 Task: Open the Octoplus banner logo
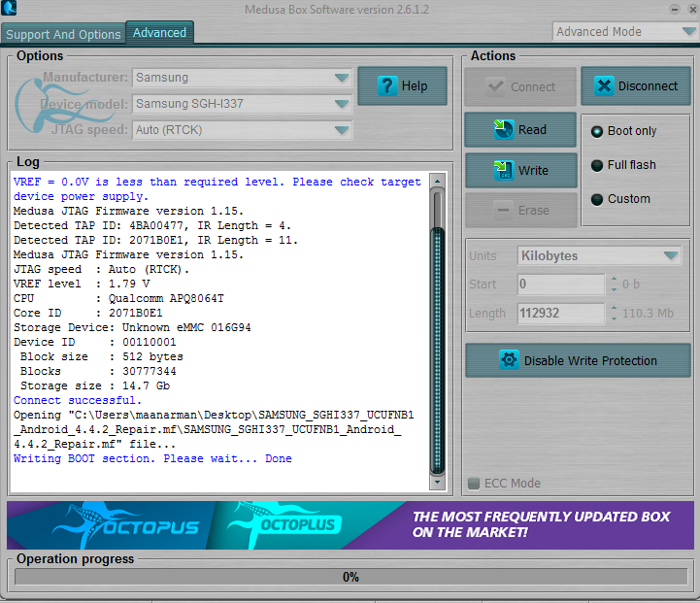coord(285,524)
